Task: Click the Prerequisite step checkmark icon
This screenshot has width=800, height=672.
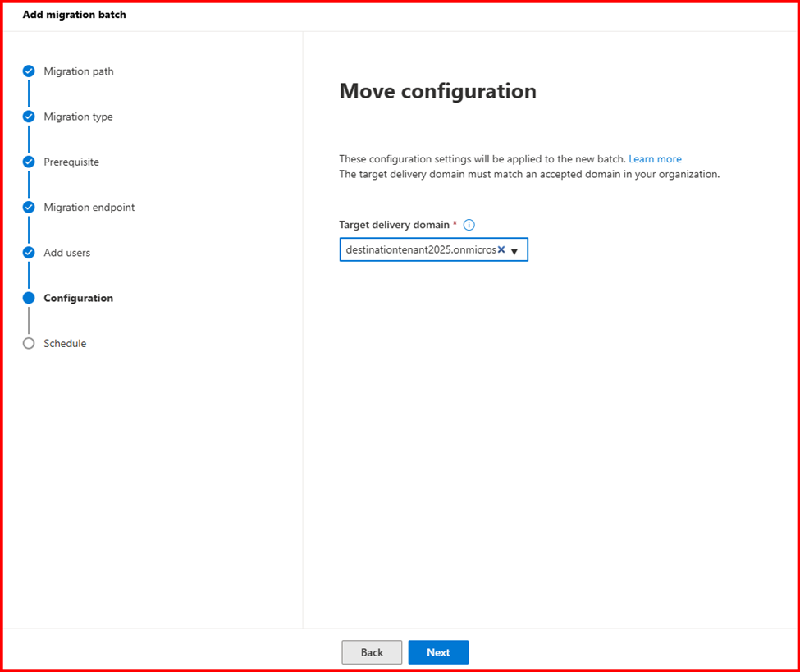Action: 29,162
